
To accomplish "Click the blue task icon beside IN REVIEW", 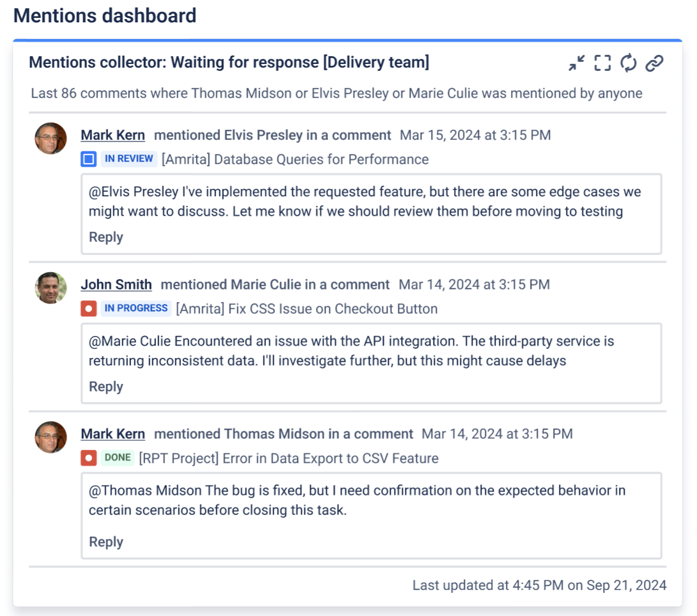I will click(x=88, y=159).
